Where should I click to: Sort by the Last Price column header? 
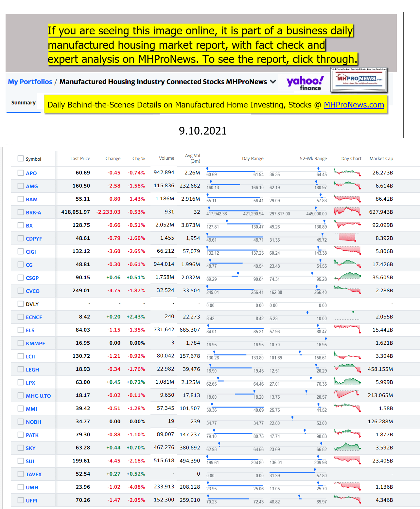point(80,158)
